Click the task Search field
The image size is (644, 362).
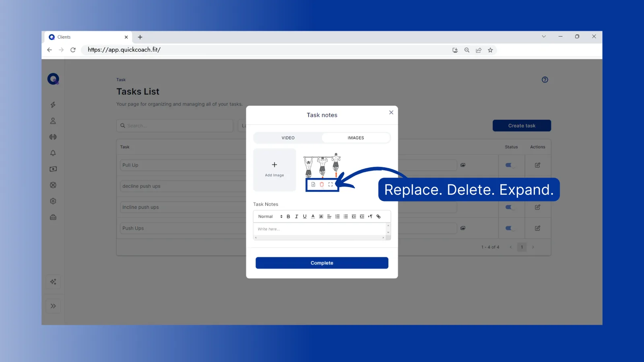(175, 125)
